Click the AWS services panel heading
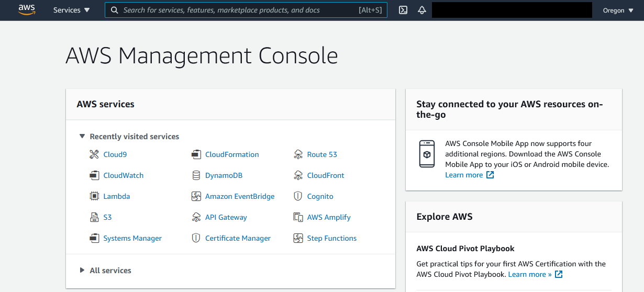 point(106,104)
